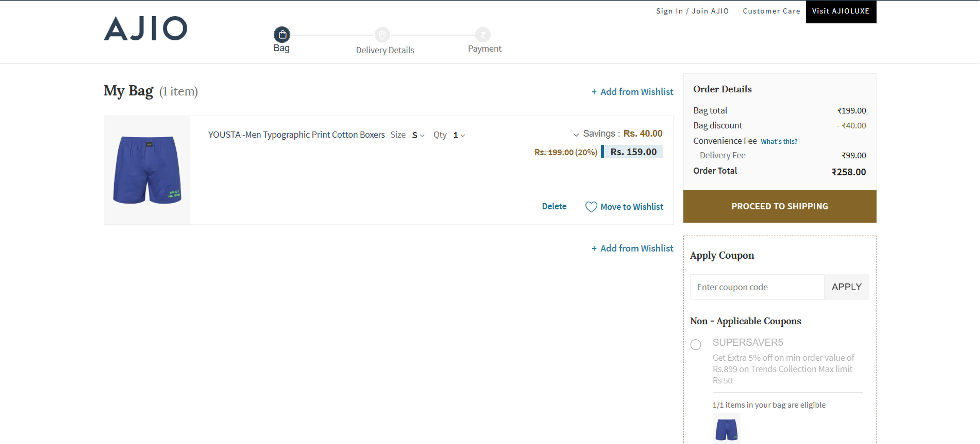Viewport: 980px width, 444px height.
Task: Click the Delivery Details location pin icon
Action: pyautogui.click(x=382, y=34)
